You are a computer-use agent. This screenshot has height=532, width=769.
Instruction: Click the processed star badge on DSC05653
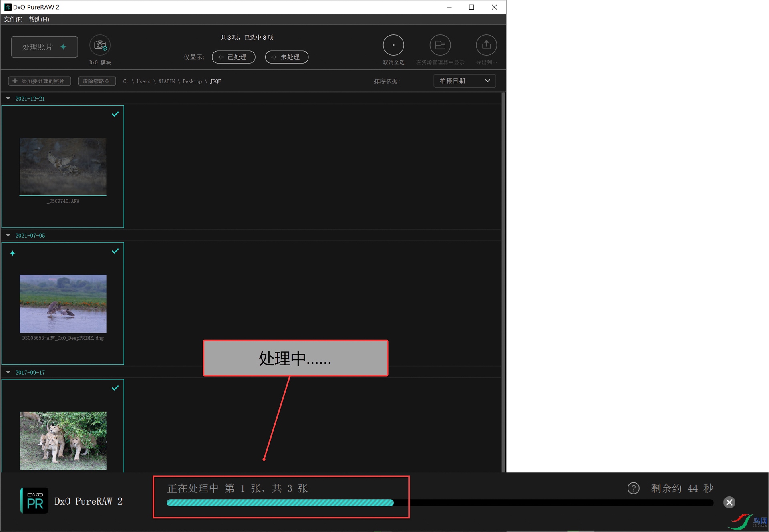(x=13, y=253)
